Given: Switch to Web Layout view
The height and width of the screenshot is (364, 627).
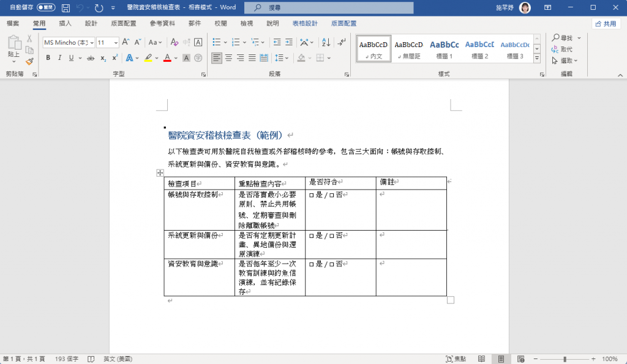Looking at the screenshot, I should [520, 359].
